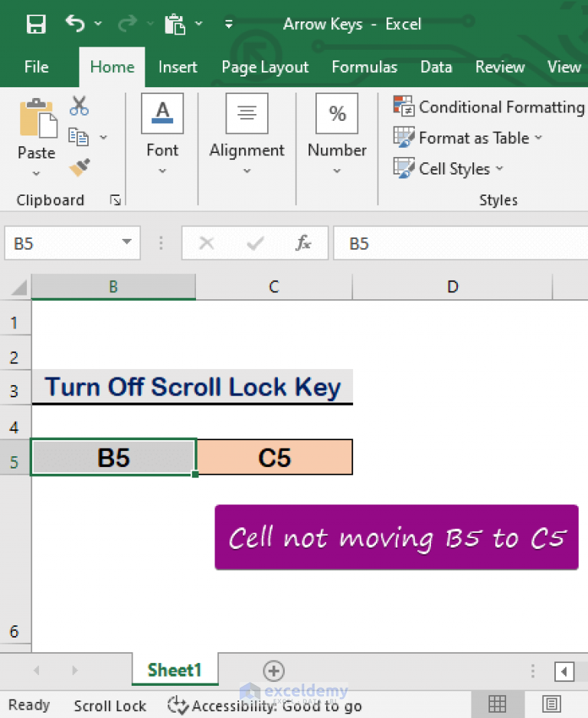Select column D header
This screenshot has width=588, height=718.
[x=452, y=286]
